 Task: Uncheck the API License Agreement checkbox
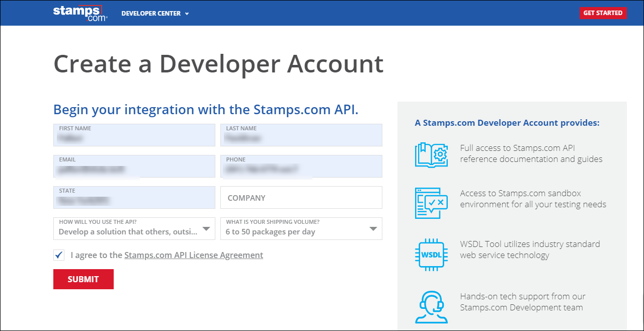tap(59, 255)
